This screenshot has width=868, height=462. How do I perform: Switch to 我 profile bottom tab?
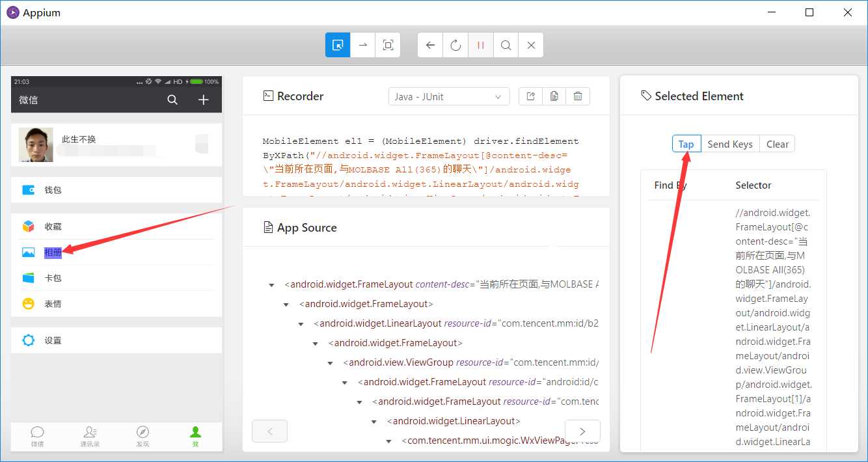coord(195,437)
